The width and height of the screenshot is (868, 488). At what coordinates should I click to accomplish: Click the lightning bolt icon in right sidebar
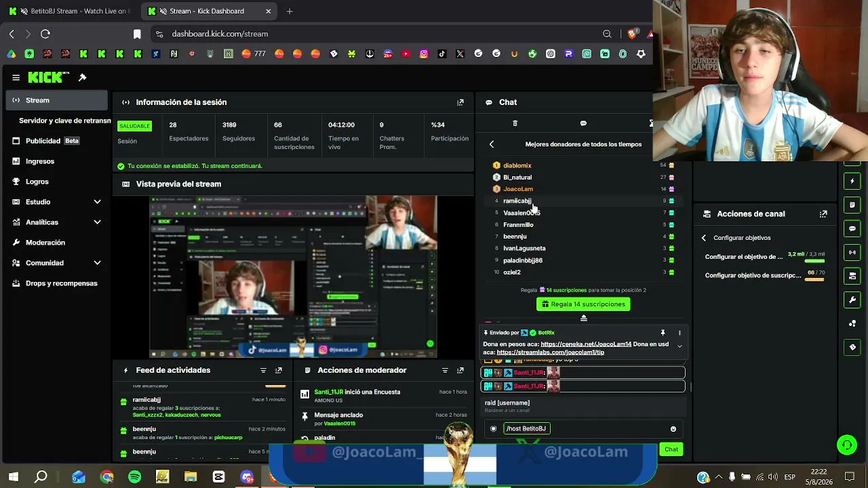point(852,181)
